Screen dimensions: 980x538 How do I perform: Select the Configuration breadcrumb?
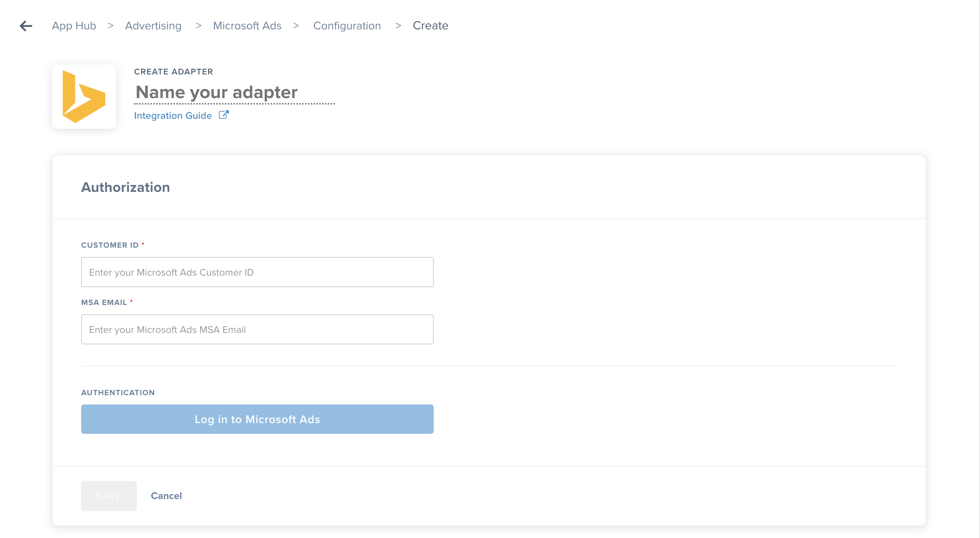[347, 25]
